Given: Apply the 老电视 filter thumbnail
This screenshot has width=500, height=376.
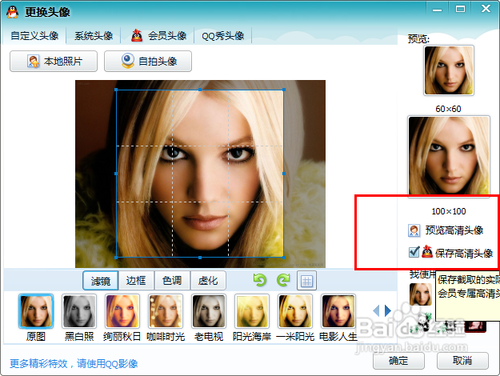Looking at the screenshot, I should pyautogui.click(x=208, y=311).
